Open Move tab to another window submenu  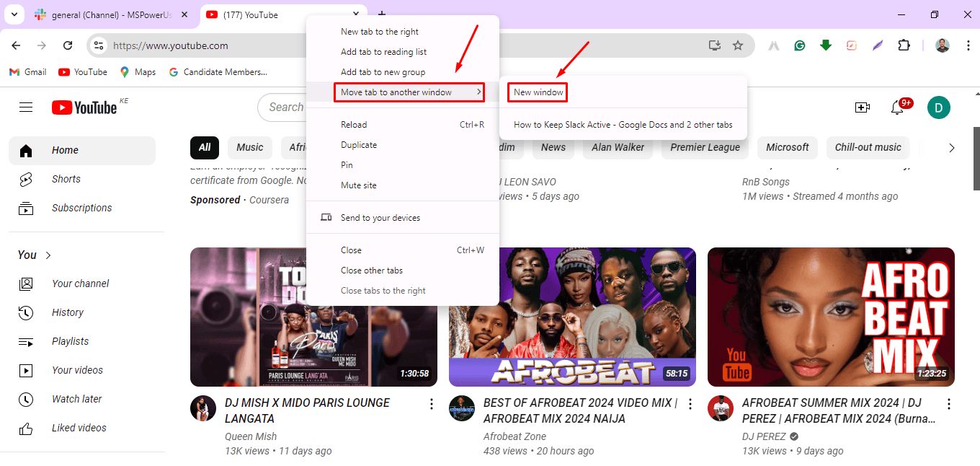403,92
